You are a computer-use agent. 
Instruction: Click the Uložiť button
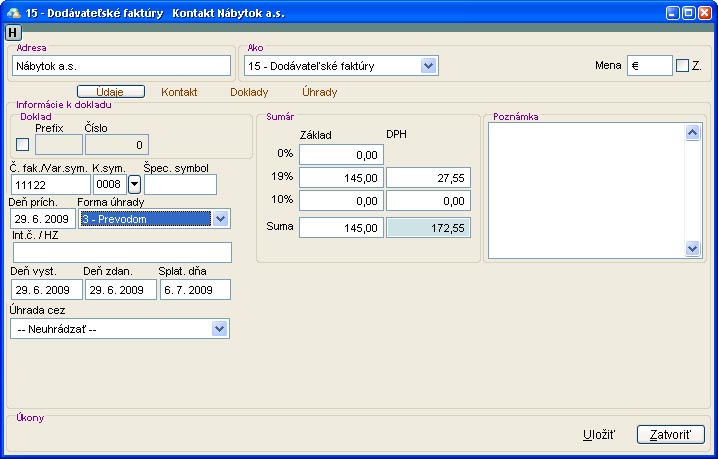[599, 435]
